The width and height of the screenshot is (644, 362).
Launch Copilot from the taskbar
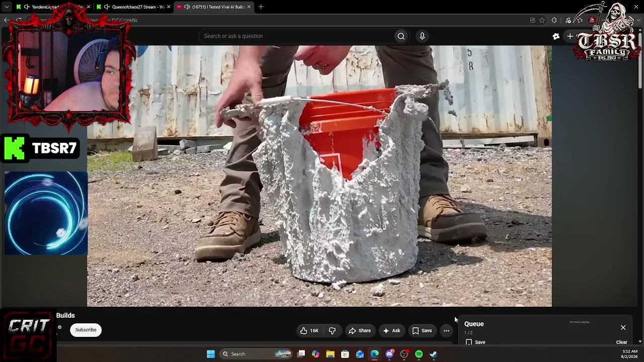[x=315, y=354]
